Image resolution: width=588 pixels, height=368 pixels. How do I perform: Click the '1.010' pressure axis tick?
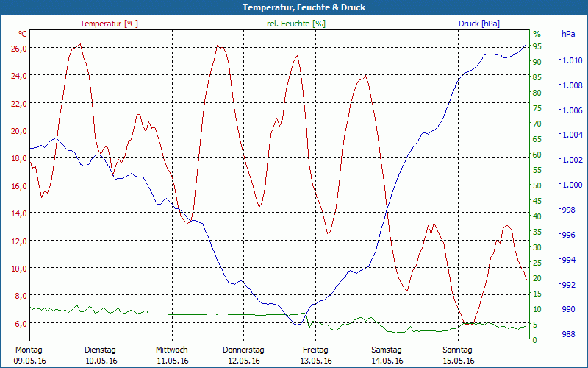coord(571,60)
